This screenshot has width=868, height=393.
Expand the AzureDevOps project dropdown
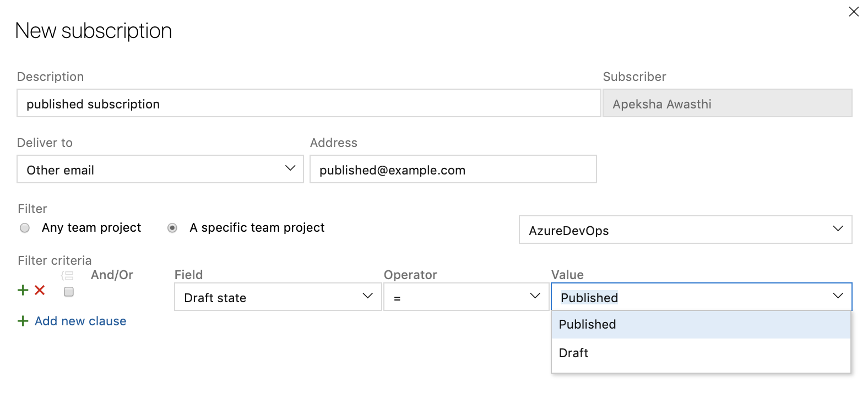click(x=685, y=230)
